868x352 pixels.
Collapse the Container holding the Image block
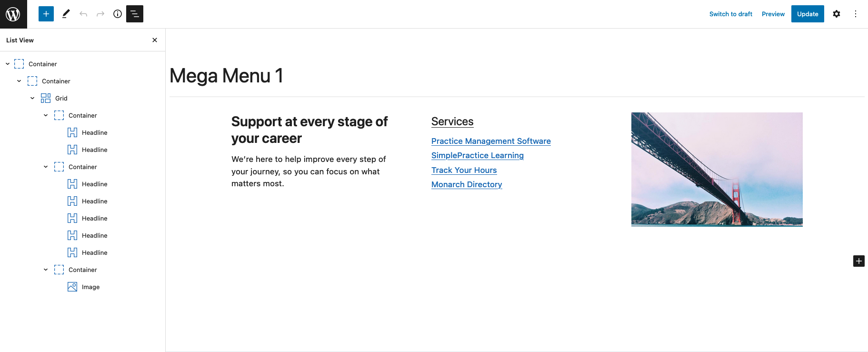(x=46, y=270)
